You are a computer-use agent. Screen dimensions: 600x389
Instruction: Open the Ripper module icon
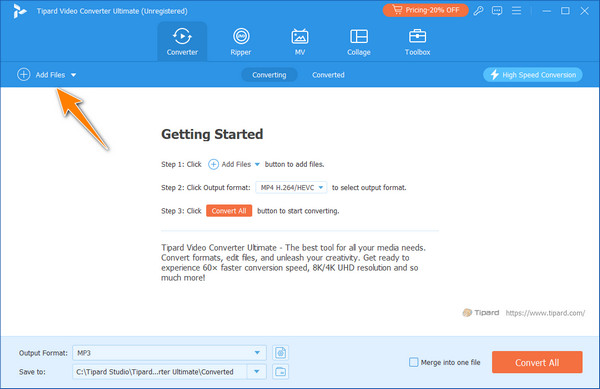coord(241,37)
